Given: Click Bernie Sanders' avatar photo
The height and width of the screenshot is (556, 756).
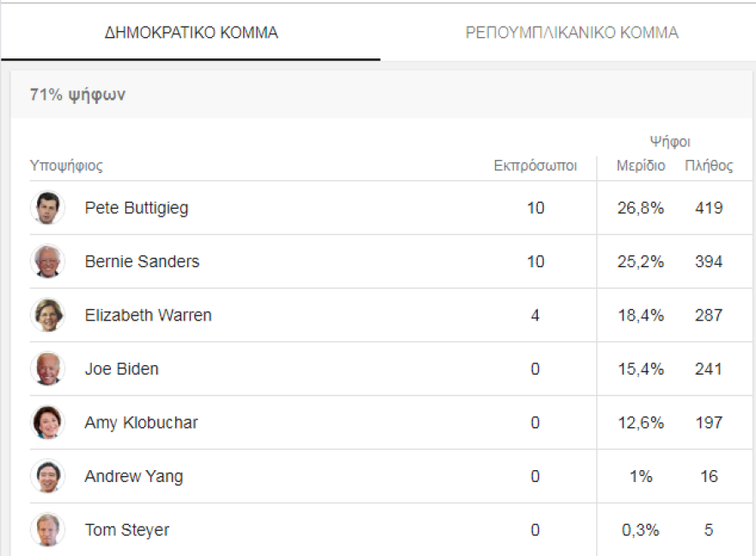Looking at the screenshot, I should [47, 261].
